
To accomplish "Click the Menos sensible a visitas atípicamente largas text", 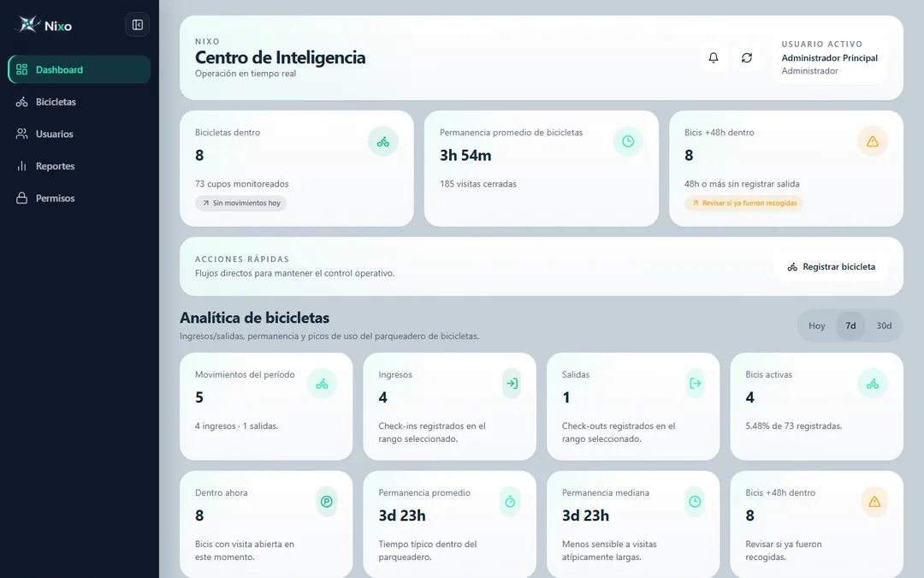I will tap(609, 551).
